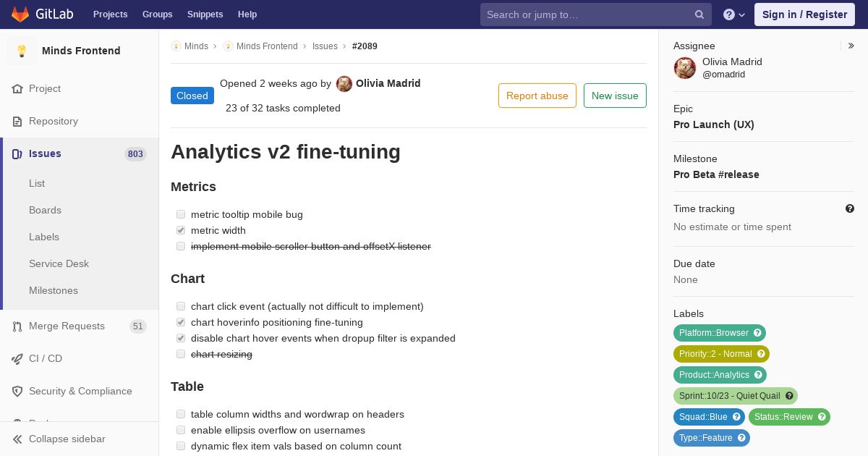Click the #2089 breadcrumb link
Screen dimensions: 868x456
tap(365, 46)
